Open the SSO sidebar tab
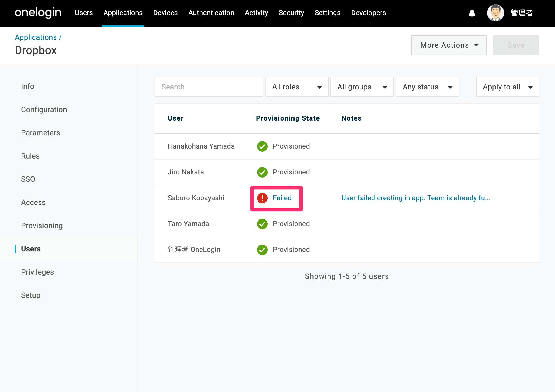Viewport: 555px width, 392px height. (x=28, y=179)
